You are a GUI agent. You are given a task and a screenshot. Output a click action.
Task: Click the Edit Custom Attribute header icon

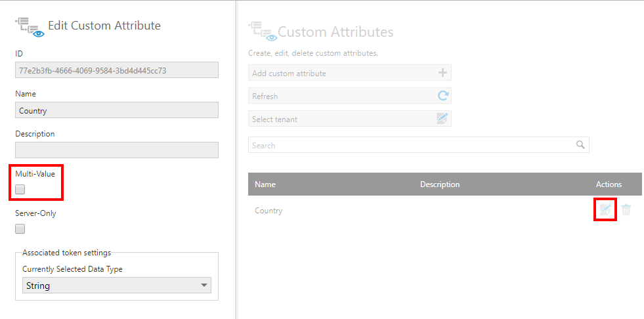click(30, 27)
